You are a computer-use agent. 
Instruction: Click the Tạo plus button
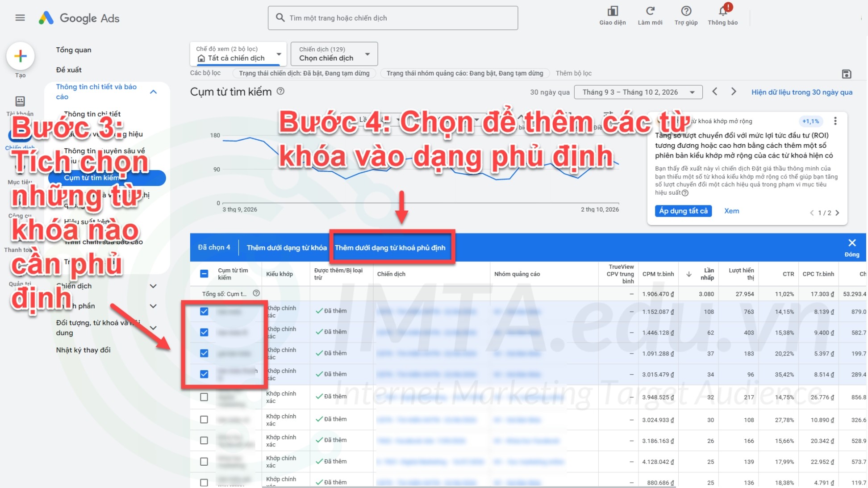coord(21,56)
